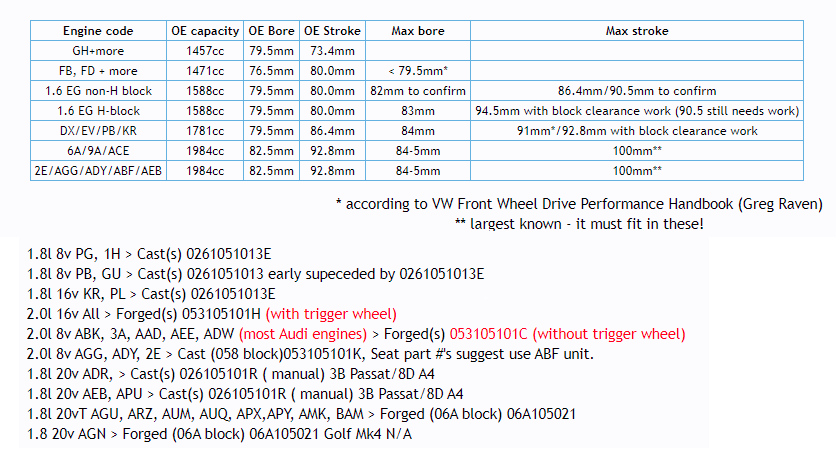
Task: Click the '< 79.5mm*' max bore cell
Action: (x=418, y=71)
